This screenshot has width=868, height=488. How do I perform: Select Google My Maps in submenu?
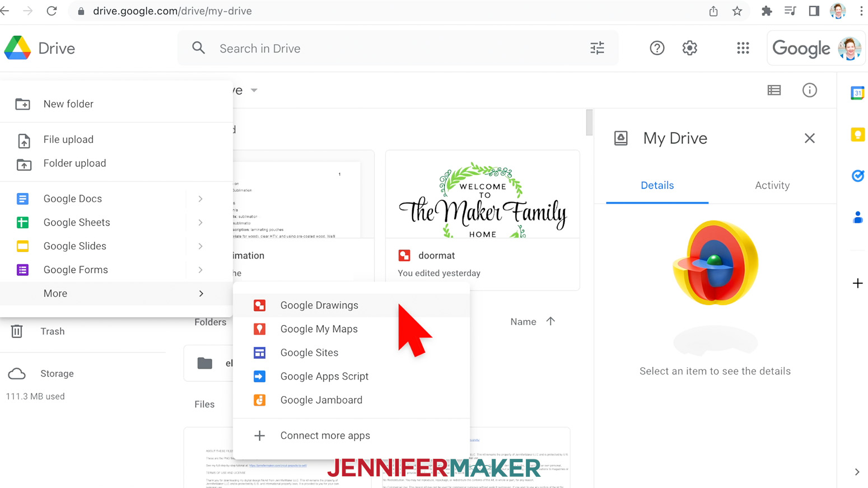click(x=351, y=329)
